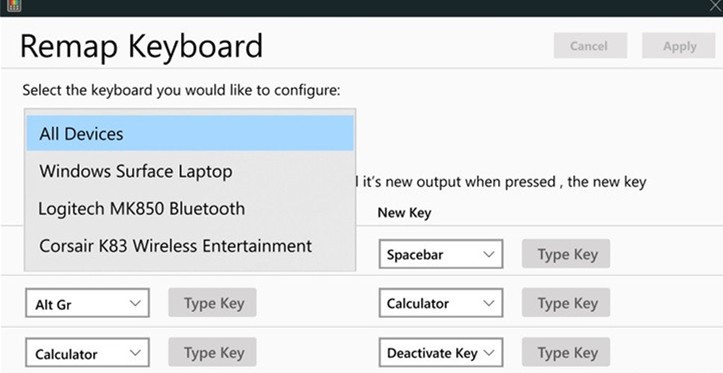Expand the Calculator original key dropdown
The height and width of the screenshot is (373, 723).
(x=87, y=353)
